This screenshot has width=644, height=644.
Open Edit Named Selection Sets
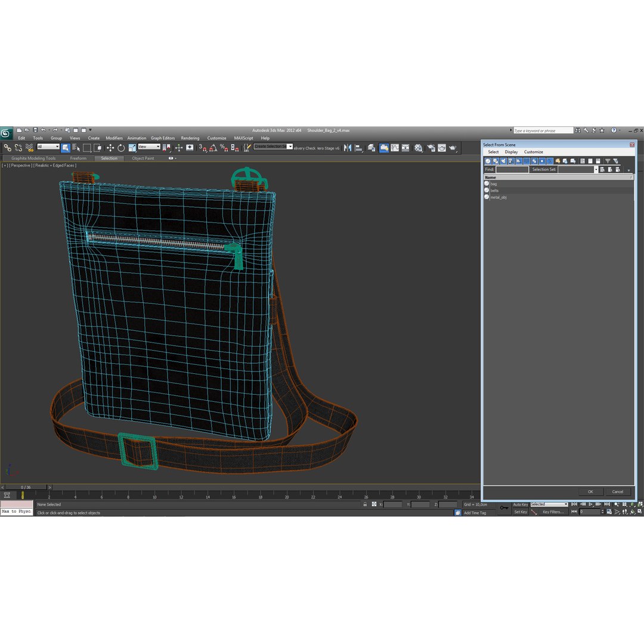pyautogui.click(x=247, y=148)
